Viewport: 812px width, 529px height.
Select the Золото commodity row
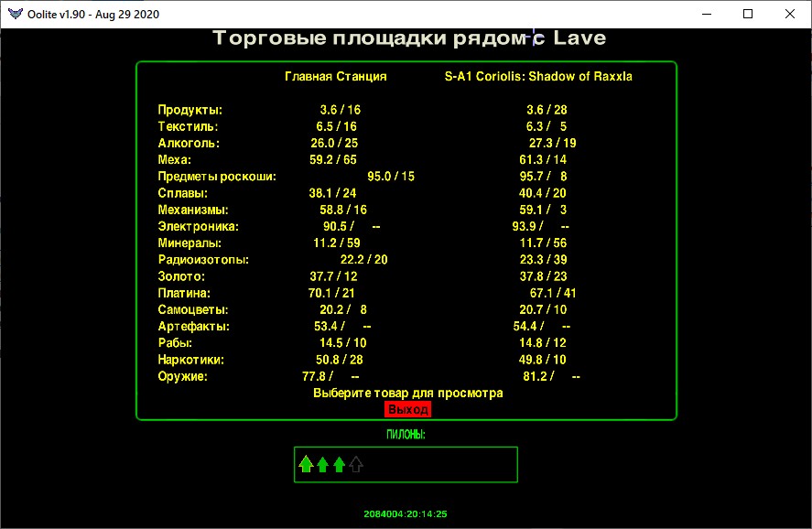click(181, 276)
